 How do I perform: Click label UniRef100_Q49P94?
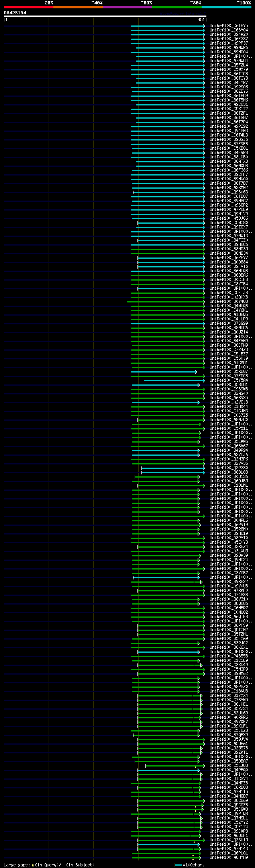pyautogui.click(x=229, y=450)
